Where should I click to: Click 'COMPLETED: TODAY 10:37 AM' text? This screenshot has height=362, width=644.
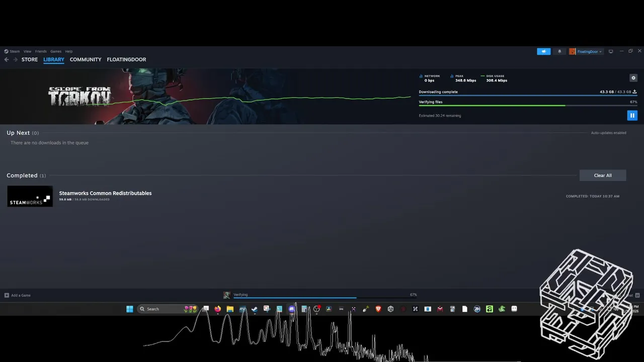point(593,196)
